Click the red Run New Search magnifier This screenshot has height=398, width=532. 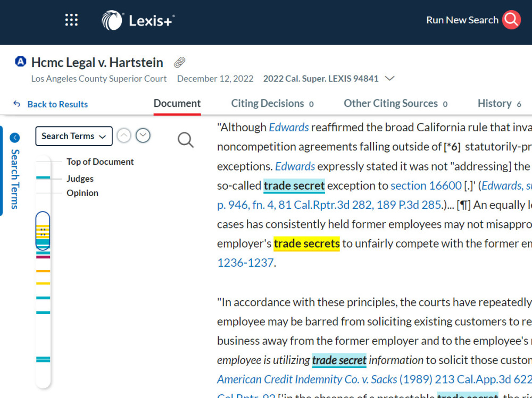point(511,20)
